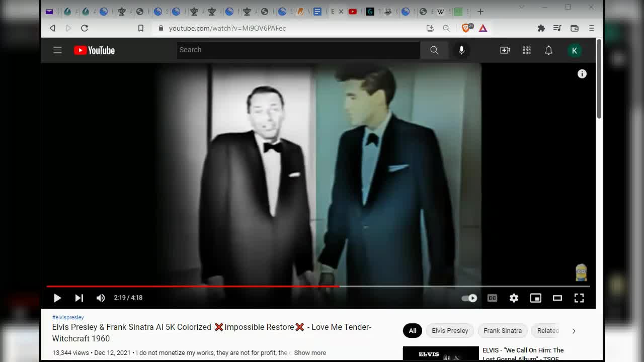
Task: Start voice search with the microphone icon
Action: (461, 50)
